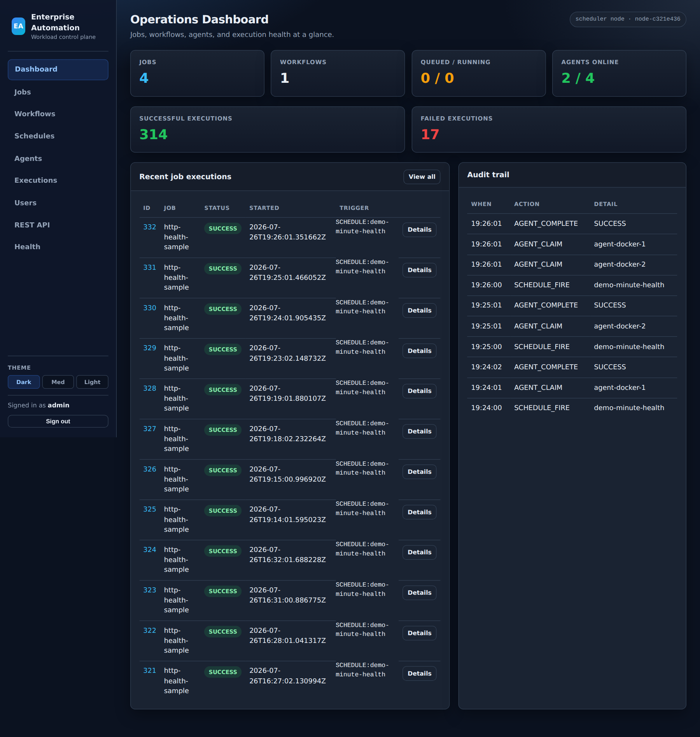Image resolution: width=700 pixels, height=737 pixels.
Task: Click Failed Executions 17 card
Action: (549, 129)
